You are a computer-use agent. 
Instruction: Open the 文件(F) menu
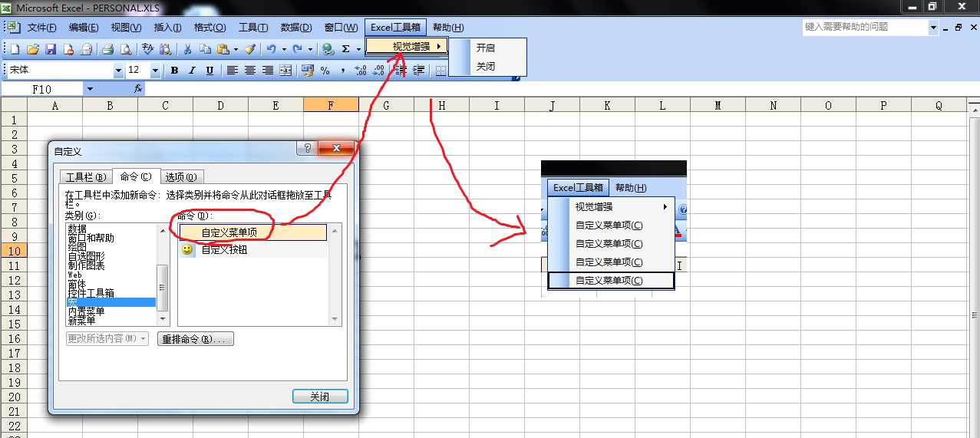point(41,28)
